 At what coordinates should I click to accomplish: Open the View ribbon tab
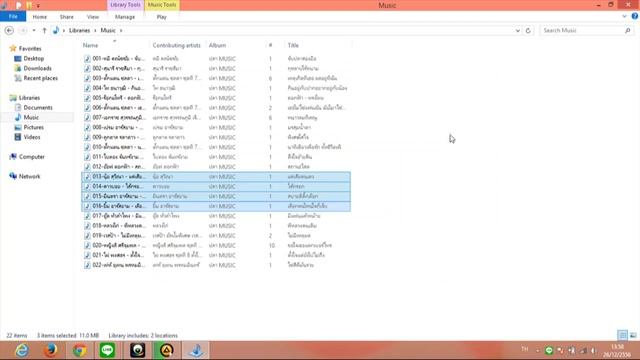(x=93, y=17)
